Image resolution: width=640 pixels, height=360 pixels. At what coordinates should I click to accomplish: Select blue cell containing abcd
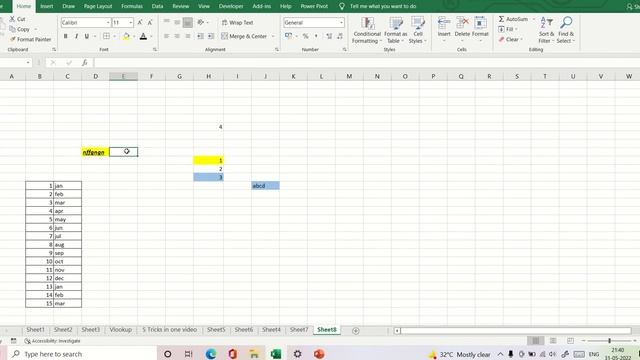[x=265, y=186]
